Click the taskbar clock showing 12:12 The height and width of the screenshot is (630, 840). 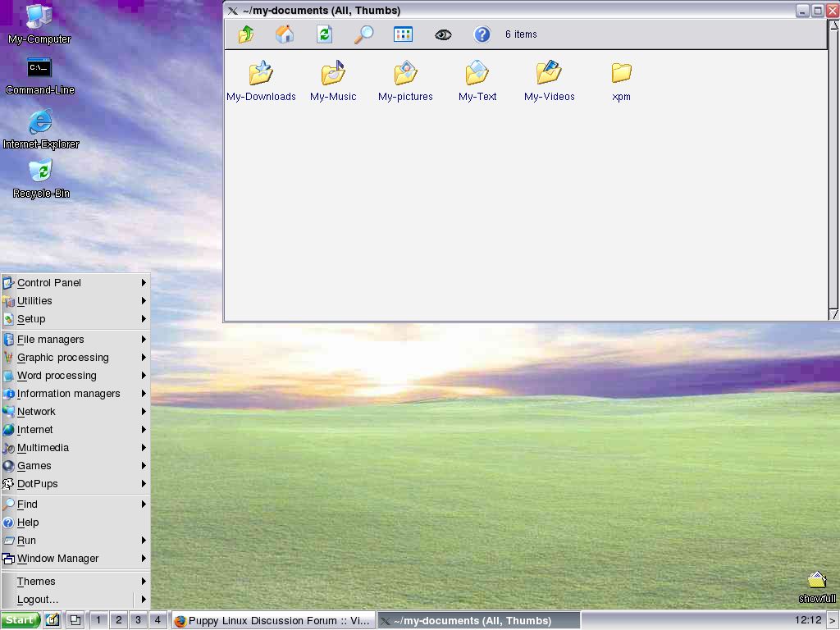[x=808, y=620]
